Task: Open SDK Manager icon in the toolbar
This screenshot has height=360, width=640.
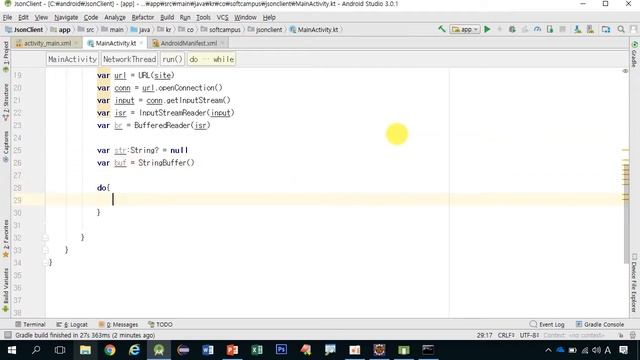Action: 590,29
